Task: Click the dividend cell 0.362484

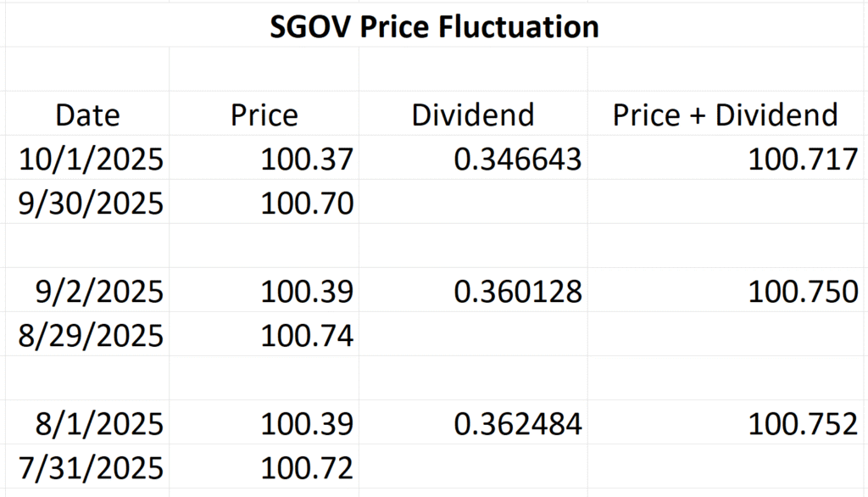Action: [x=517, y=423]
